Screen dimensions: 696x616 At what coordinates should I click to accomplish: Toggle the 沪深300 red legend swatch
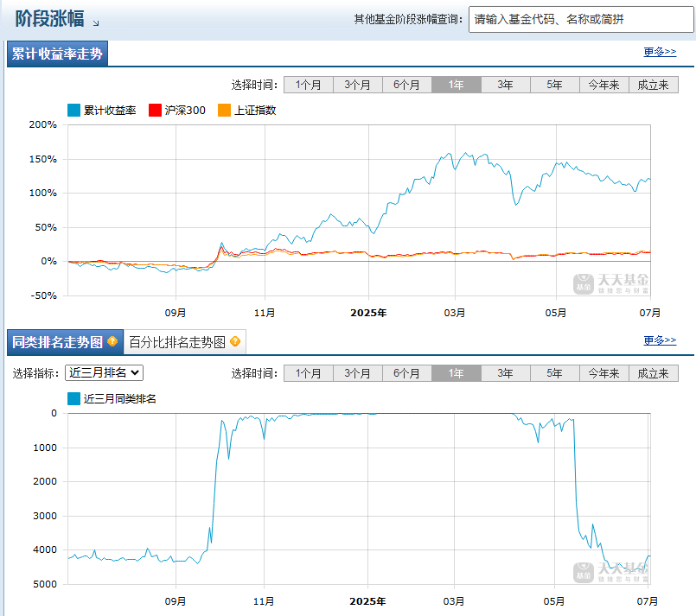click(x=155, y=110)
